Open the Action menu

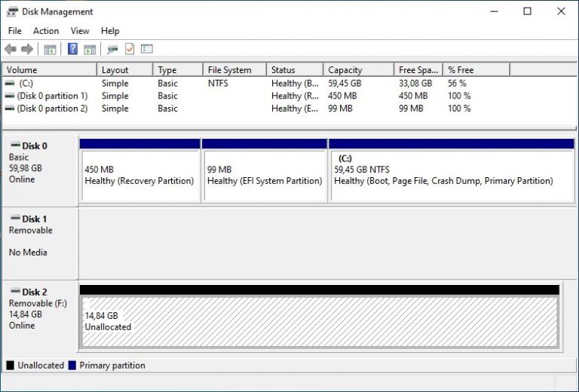point(46,31)
